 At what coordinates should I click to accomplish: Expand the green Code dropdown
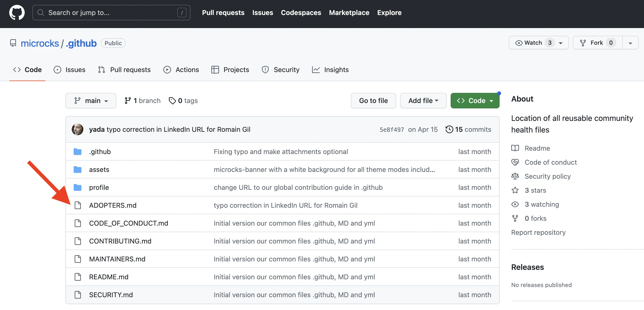[475, 100]
